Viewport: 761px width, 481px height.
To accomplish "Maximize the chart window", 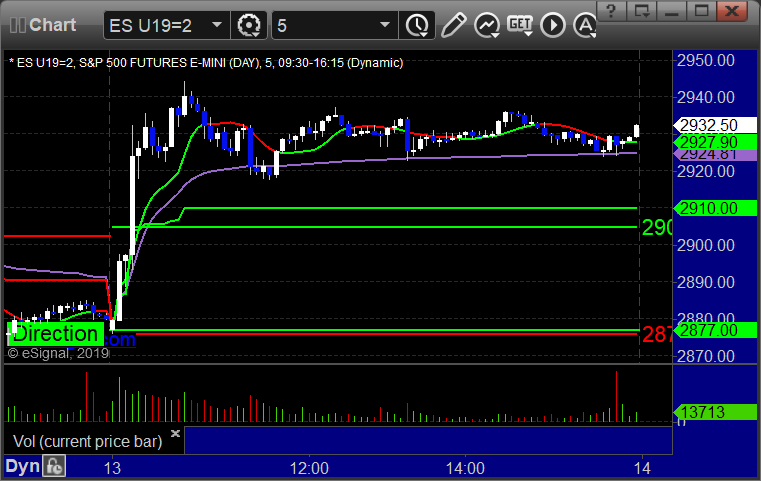I will pos(701,10).
